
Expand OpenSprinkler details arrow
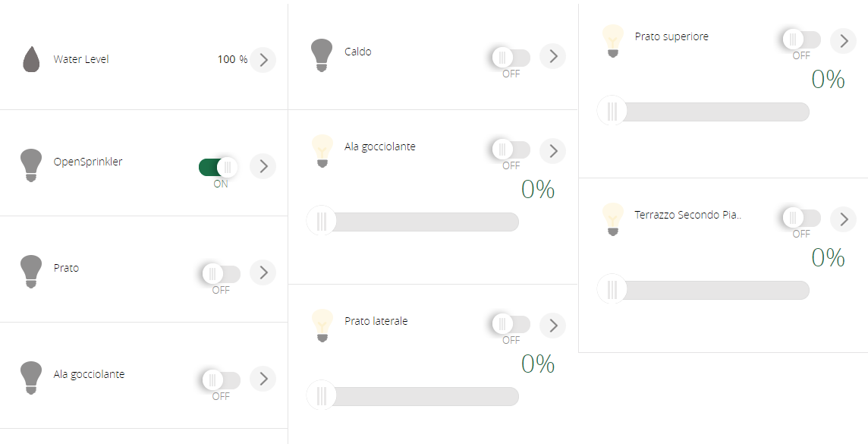[263, 166]
